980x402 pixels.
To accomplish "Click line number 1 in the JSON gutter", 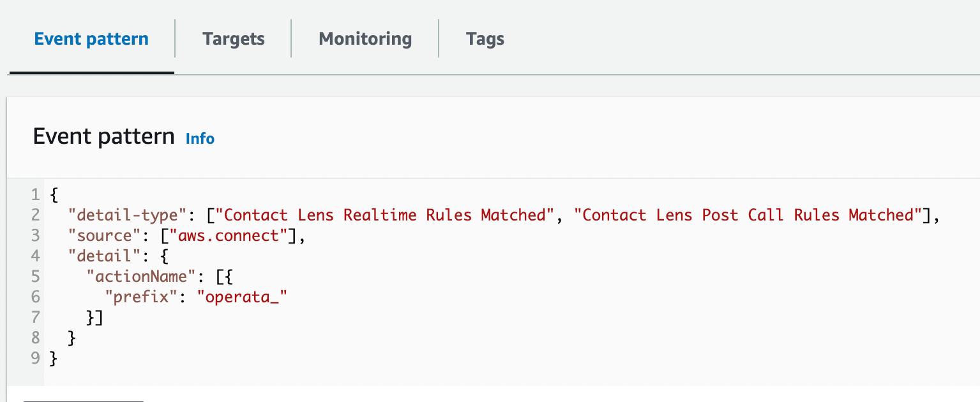I will point(35,194).
